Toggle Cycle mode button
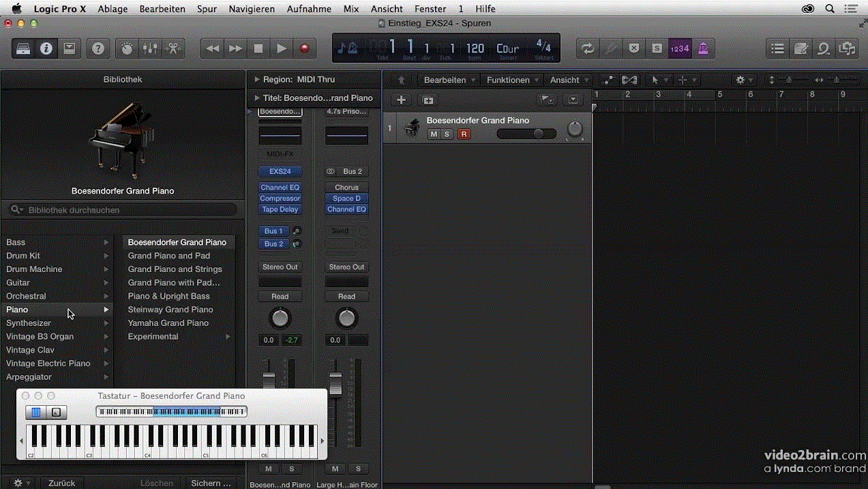Screen dimensions: 868x489 pos(588,48)
